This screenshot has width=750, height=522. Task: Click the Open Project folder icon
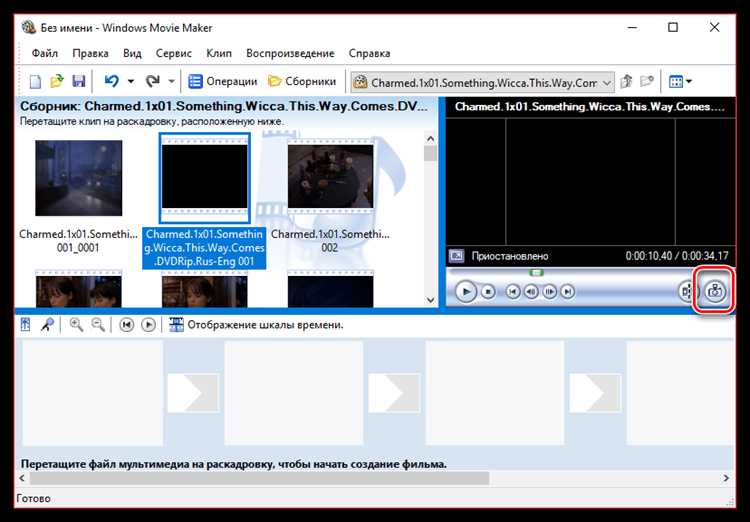[x=57, y=81]
